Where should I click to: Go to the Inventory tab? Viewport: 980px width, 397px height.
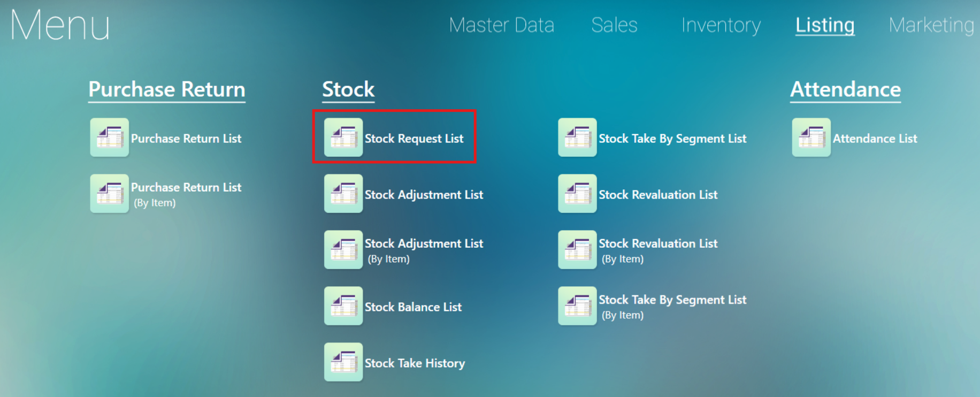[x=721, y=25]
